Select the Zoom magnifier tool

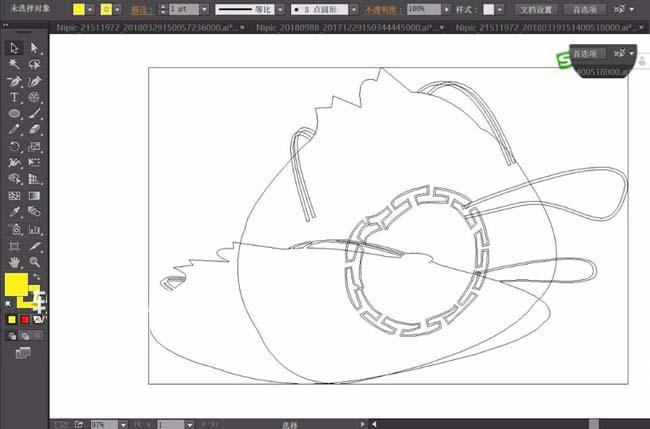point(34,262)
